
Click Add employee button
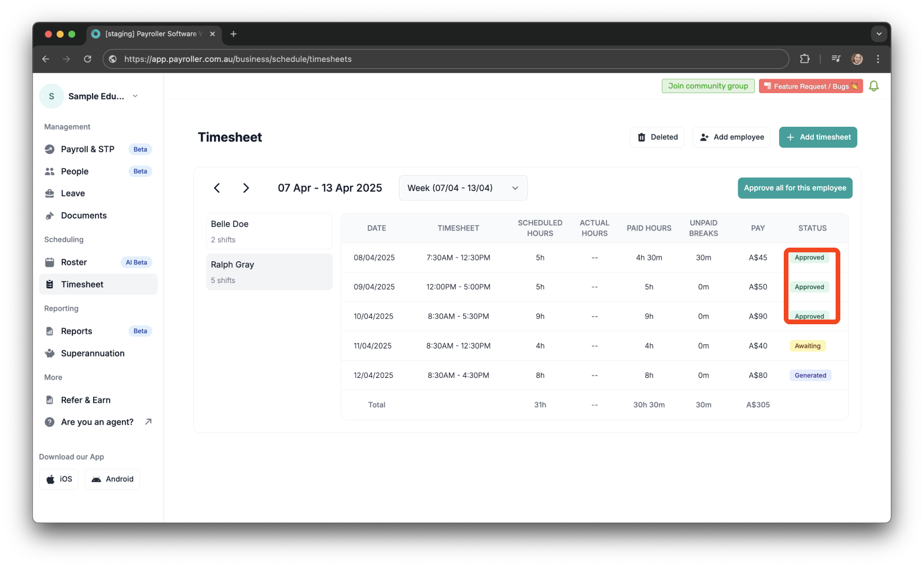point(731,137)
